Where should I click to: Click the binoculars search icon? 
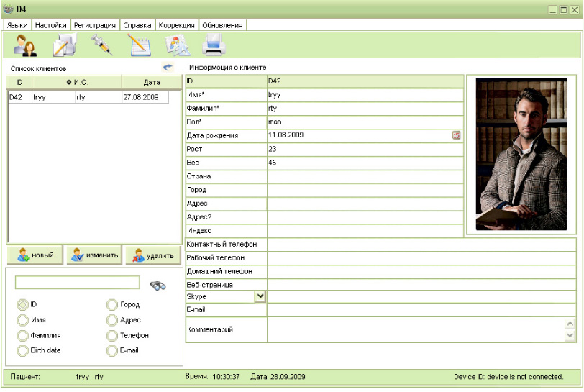[158, 286]
